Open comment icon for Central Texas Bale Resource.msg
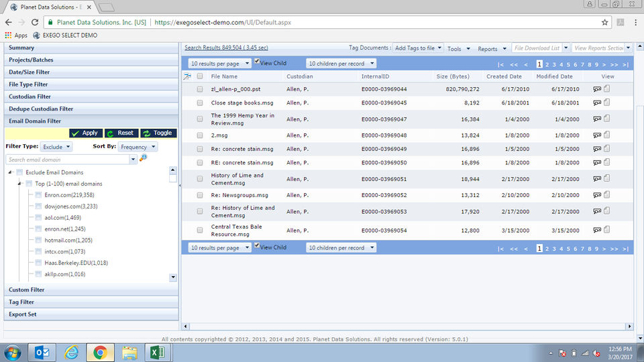The image size is (644, 362). tap(597, 230)
